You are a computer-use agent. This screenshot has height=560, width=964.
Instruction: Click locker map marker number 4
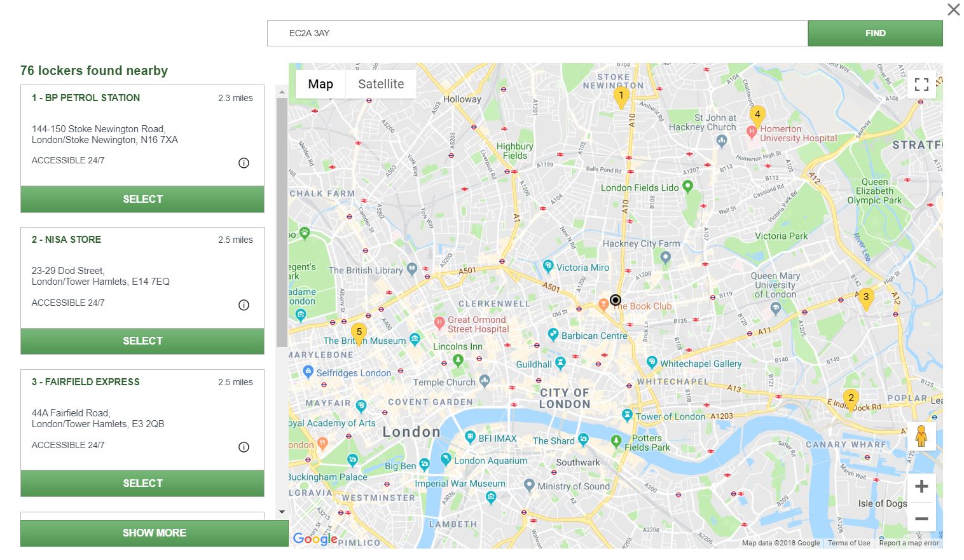click(757, 116)
